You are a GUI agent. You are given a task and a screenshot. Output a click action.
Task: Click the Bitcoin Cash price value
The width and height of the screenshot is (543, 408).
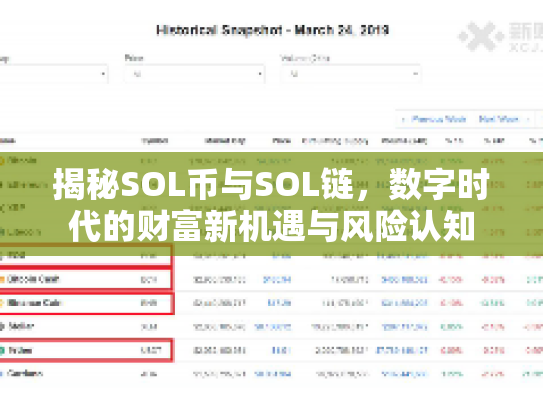click(x=277, y=280)
